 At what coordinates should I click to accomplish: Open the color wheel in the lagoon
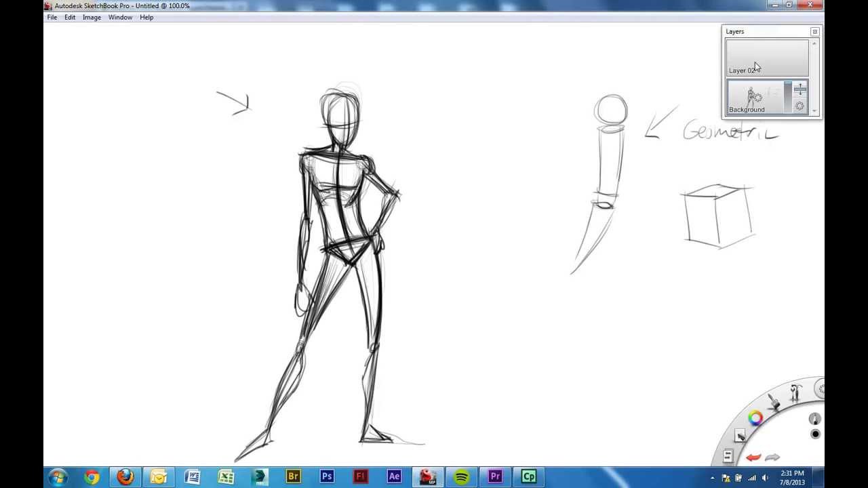click(x=755, y=419)
